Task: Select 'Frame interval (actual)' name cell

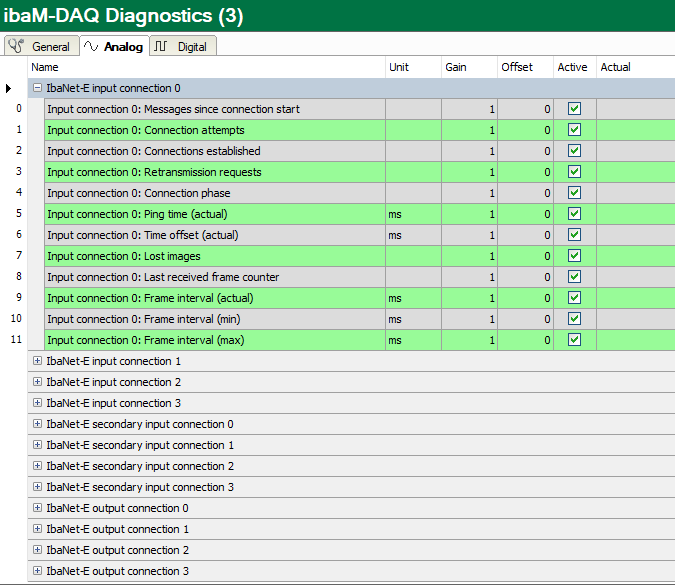Action: pyautogui.click(x=215, y=298)
